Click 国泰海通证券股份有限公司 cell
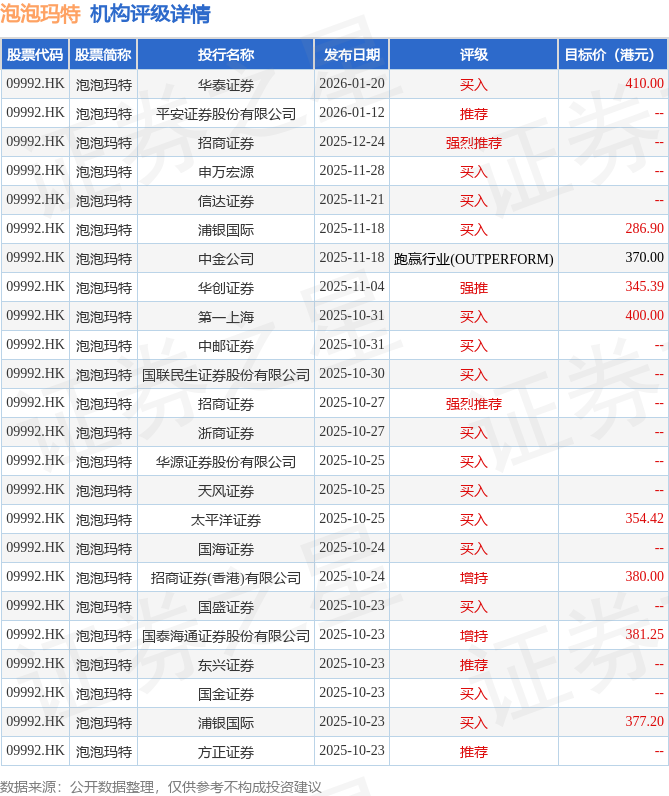 point(226,635)
